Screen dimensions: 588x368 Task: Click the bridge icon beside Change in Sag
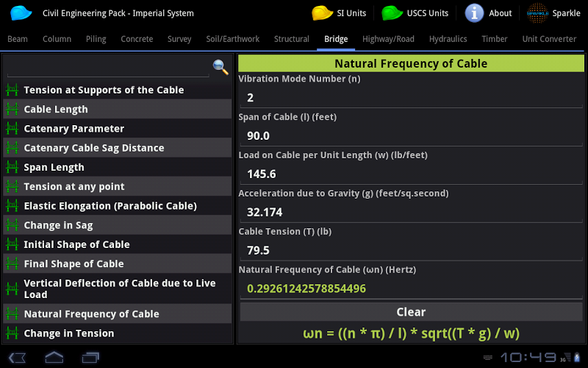[12, 225]
